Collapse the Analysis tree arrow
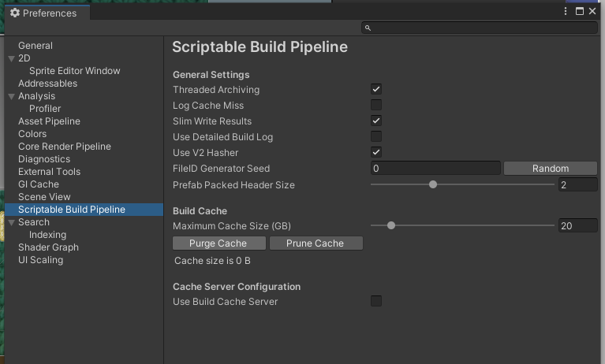The height and width of the screenshot is (364, 605). click(11, 96)
